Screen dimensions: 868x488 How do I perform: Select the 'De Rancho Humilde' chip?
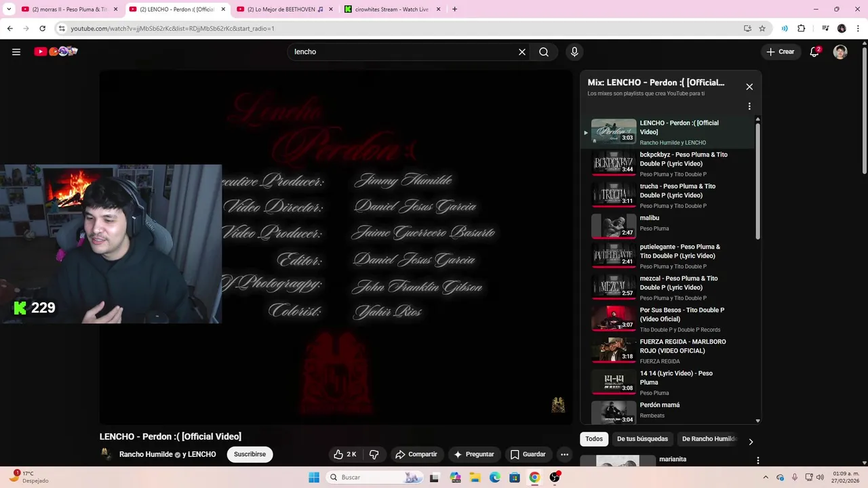point(708,439)
